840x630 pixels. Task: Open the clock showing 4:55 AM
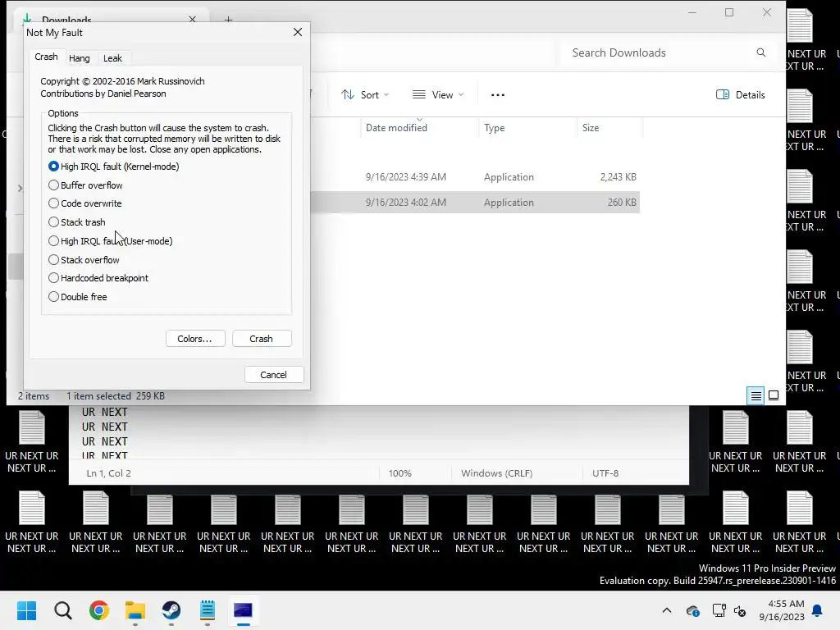point(782,610)
